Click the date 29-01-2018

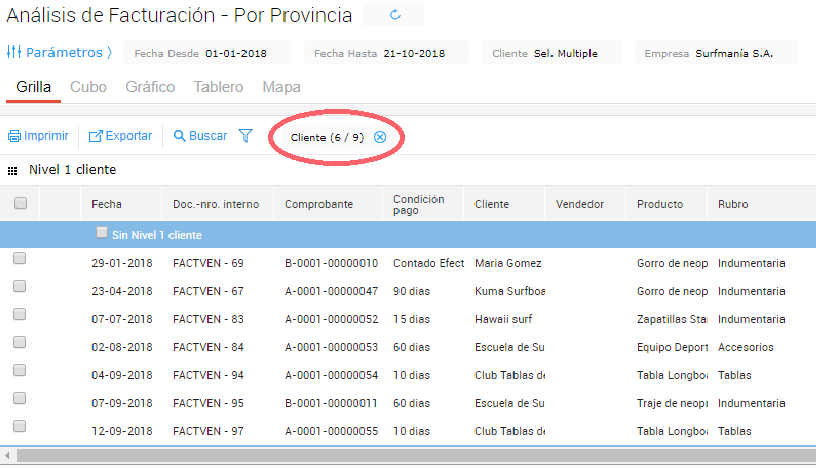(122, 263)
